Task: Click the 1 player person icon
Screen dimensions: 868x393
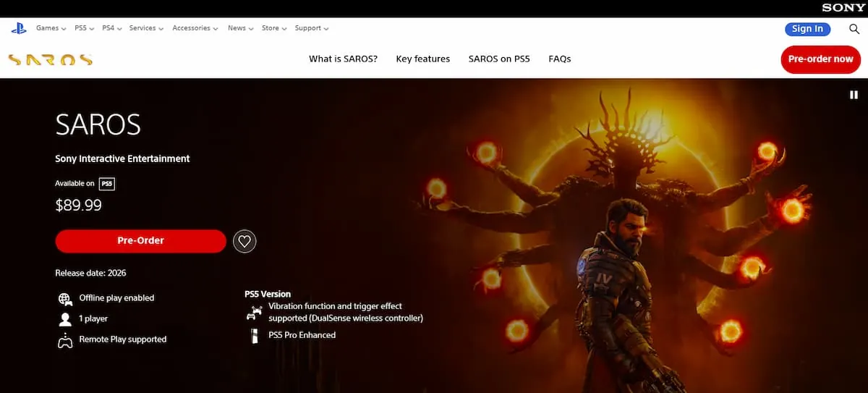Action: pyautogui.click(x=65, y=319)
